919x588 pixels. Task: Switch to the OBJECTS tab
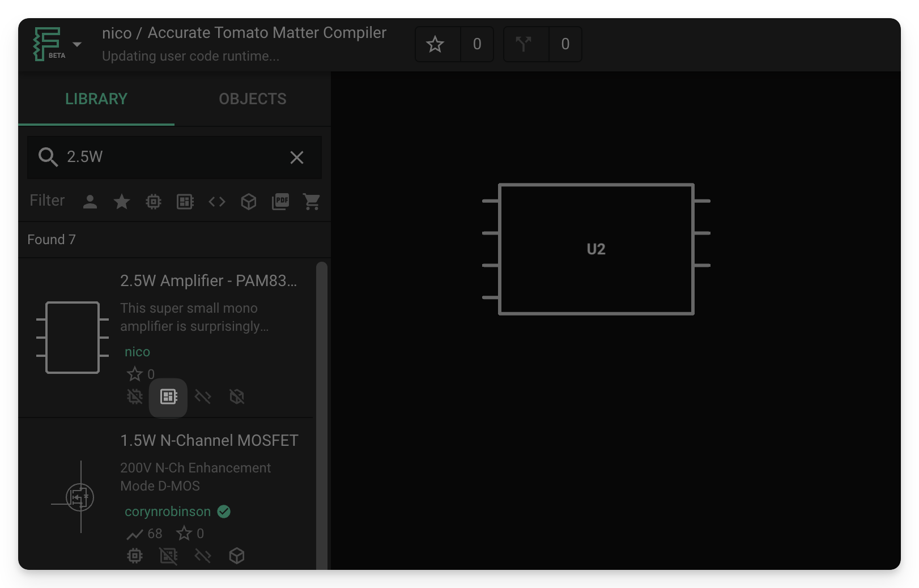point(253,99)
